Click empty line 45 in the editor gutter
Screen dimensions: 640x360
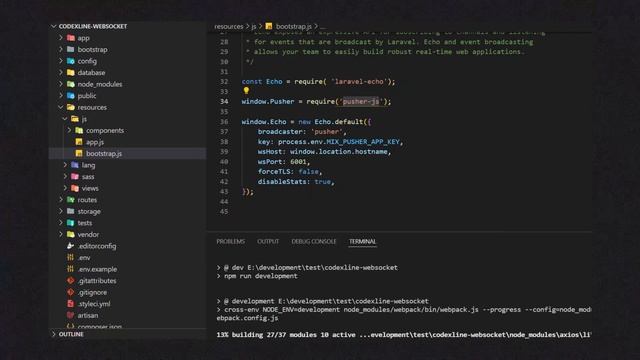[224, 211]
